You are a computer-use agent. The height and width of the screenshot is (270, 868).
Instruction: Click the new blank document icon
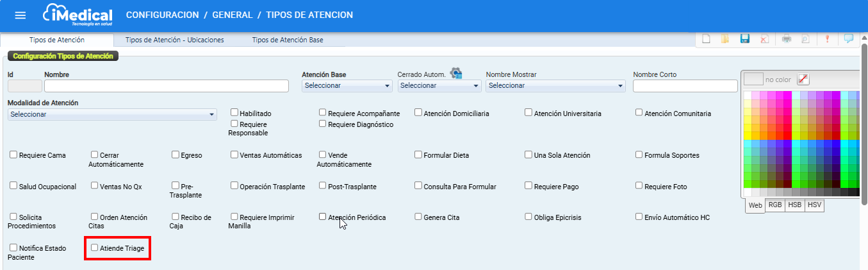pyautogui.click(x=706, y=39)
